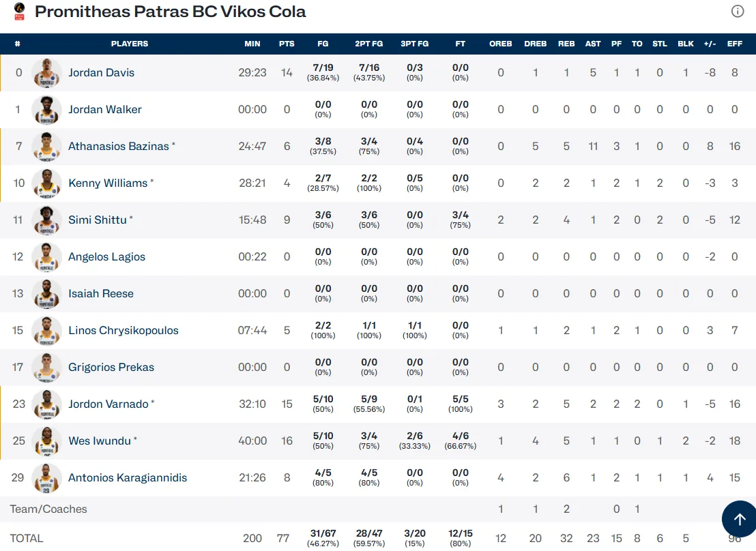Open Angelos Lagios player link
The width and height of the screenshot is (756, 551).
coord(106,256)
